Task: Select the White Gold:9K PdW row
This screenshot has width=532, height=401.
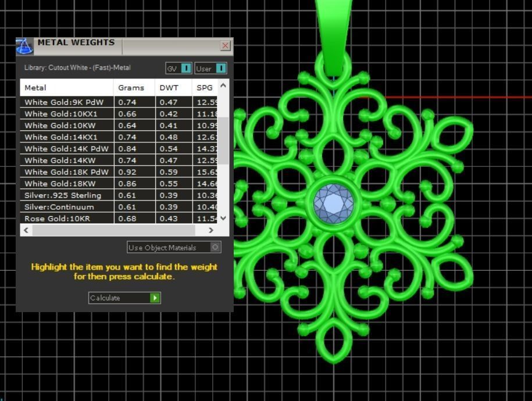Action: pos(119,102)
